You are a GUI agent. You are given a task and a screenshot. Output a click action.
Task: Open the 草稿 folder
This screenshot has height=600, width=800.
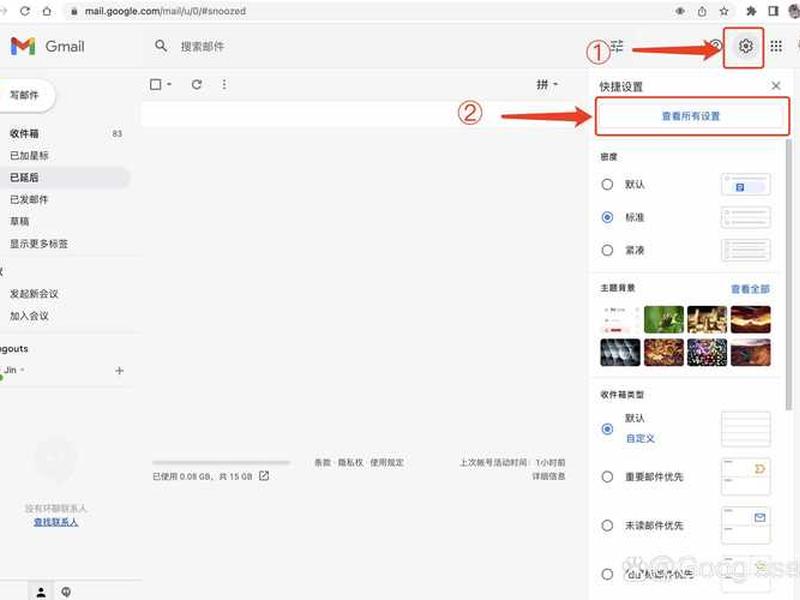[19, 221]
